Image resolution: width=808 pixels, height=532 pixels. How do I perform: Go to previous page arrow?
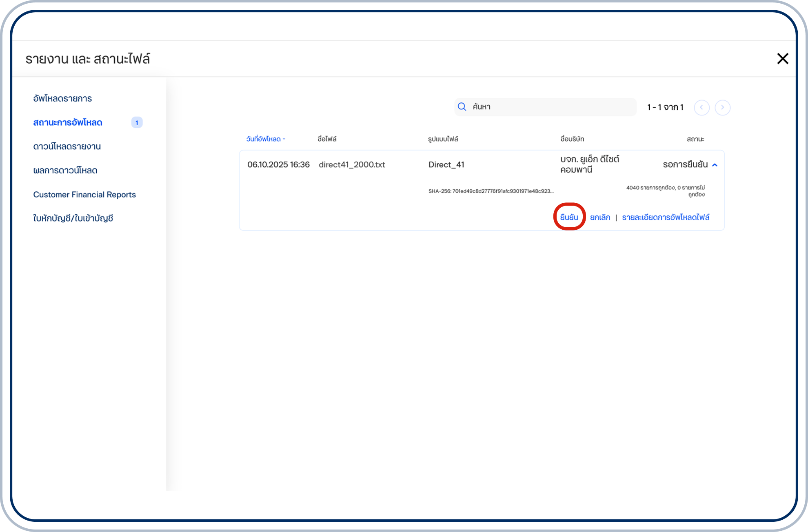tap(701, 107)
